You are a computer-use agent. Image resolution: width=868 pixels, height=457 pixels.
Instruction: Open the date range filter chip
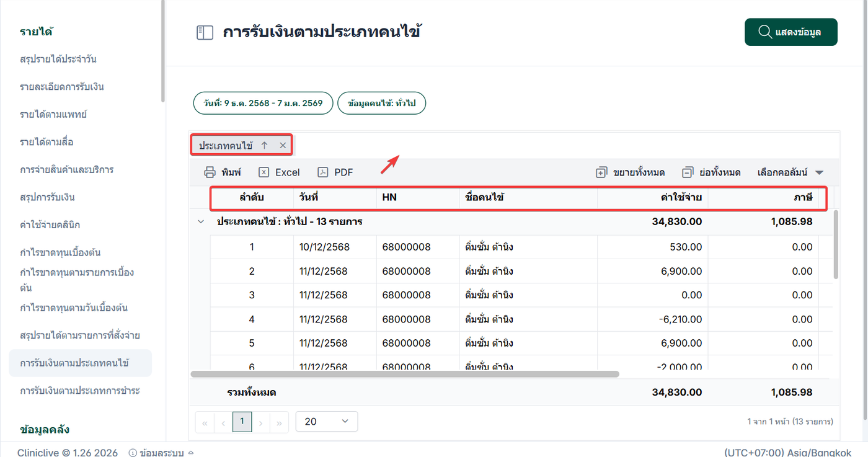(263, 103)
